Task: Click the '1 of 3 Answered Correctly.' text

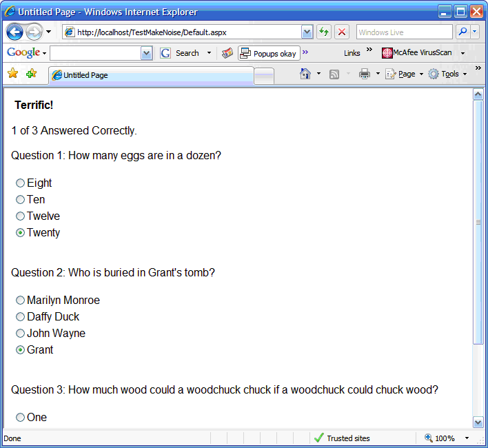Action: coord(74,131)
